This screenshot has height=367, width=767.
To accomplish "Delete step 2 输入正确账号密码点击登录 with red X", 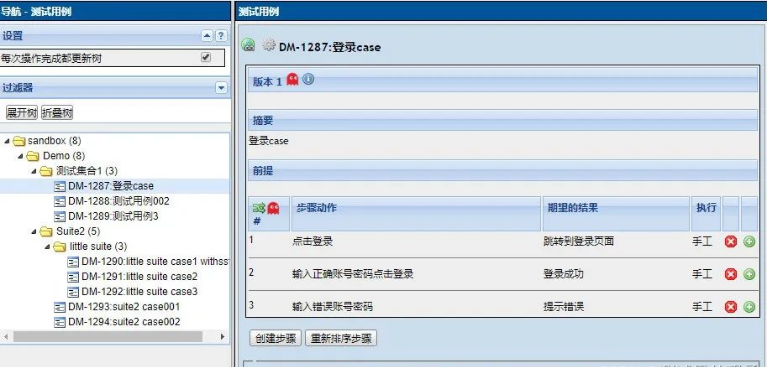I will click(x=731, y=275).
